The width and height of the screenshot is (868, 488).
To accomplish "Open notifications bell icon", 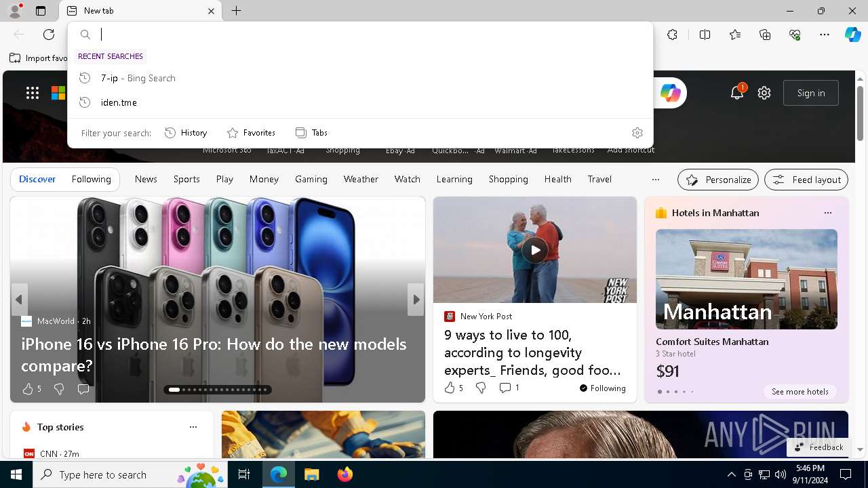I will [x=737, y=93].
